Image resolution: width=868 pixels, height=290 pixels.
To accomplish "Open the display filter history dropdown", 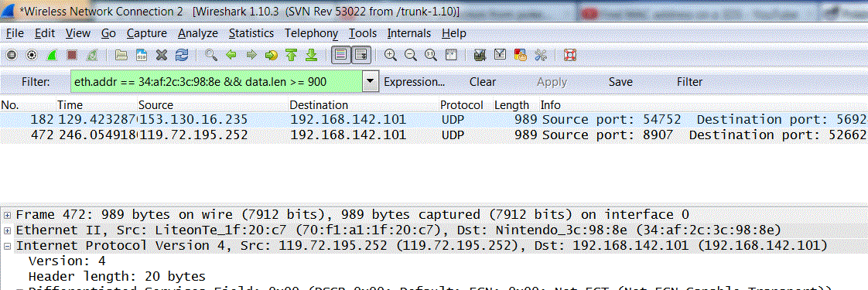I will [371, 82].
